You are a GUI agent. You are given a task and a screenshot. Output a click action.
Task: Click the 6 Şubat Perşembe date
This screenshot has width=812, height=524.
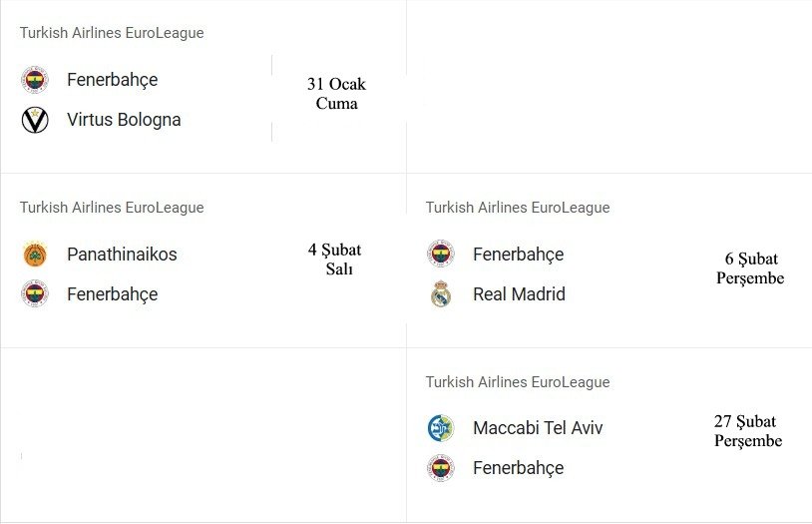pyautogui.click(x=750, y=268)
